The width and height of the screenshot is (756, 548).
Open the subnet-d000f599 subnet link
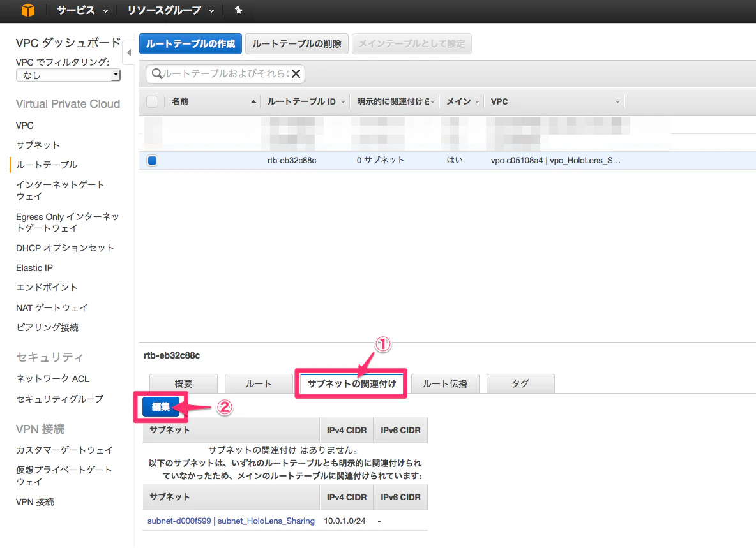tap(231, 521)
